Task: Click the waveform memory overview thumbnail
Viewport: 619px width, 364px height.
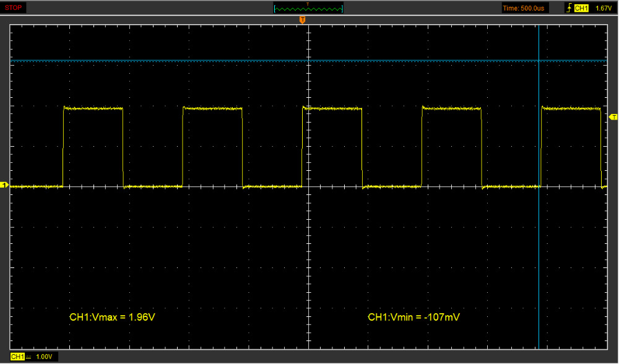Action: (x=308, y=9)
